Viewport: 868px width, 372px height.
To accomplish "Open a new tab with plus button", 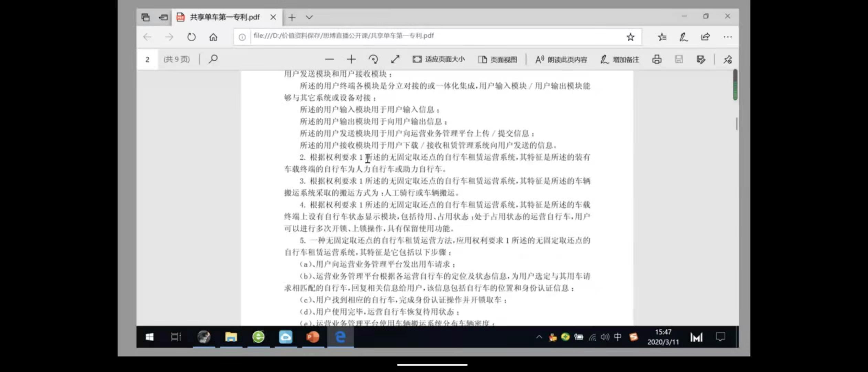I will [292, 17].
